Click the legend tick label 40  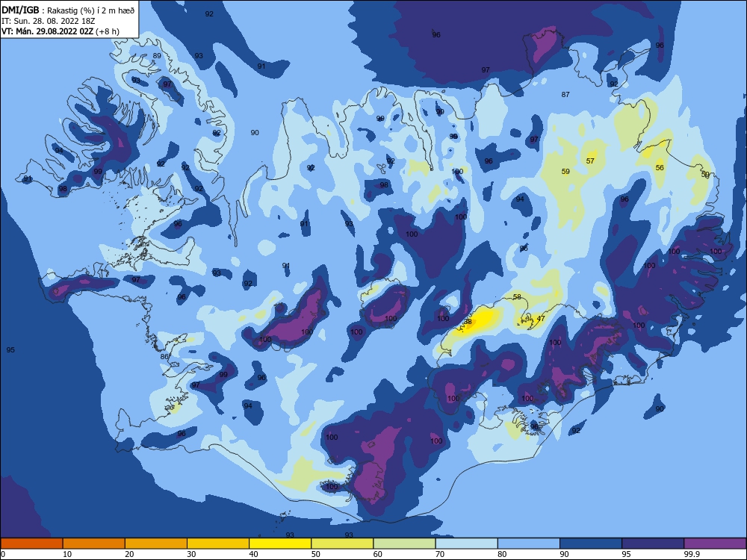point(254,554)
